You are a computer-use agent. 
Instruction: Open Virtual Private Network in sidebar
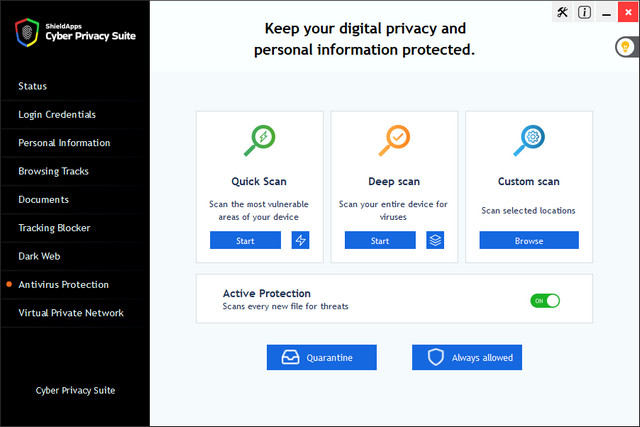(x=71, y=313)
